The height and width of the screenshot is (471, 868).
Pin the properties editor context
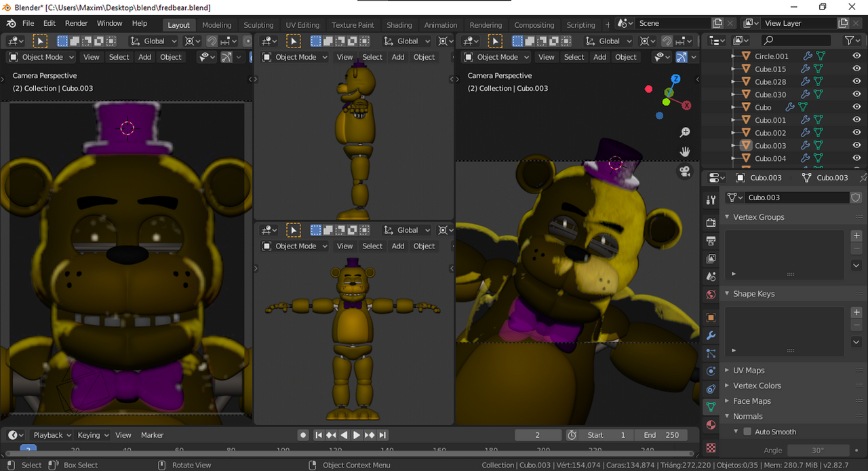(863, 178)
